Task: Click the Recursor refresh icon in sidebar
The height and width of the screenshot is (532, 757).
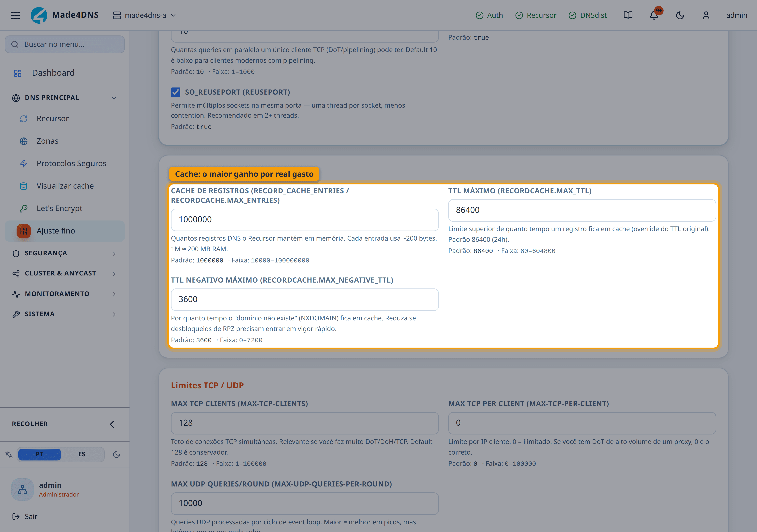Action: [24, 119]
